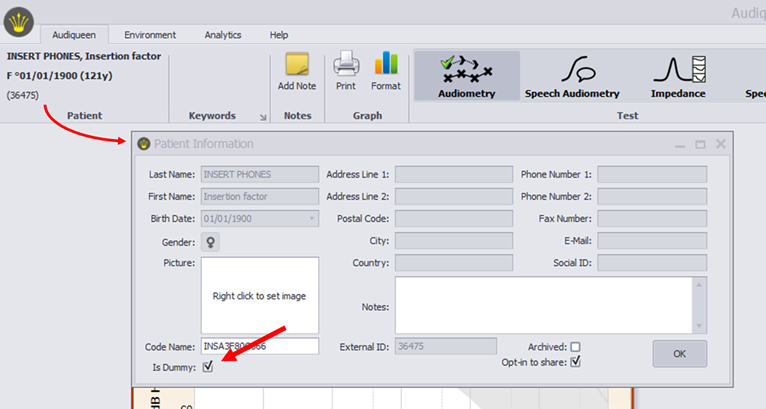Click the patient name INSERT PHONES header

point(84,56)
